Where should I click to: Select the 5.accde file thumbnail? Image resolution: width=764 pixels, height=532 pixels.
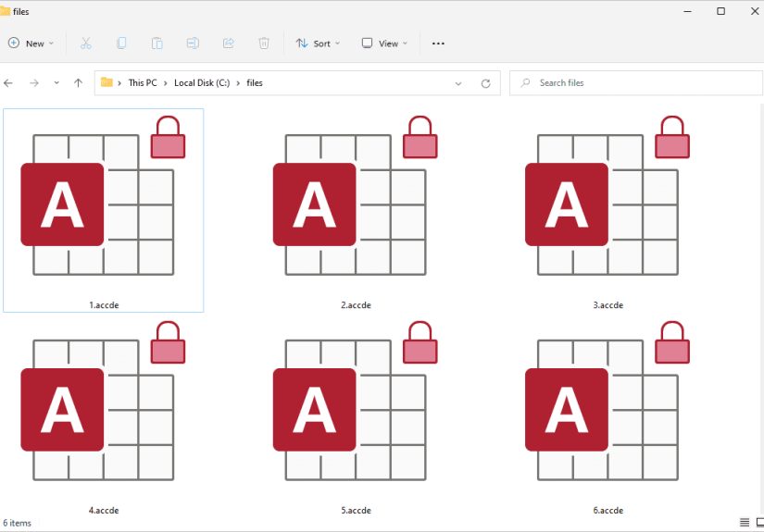[x=356, y=416]
